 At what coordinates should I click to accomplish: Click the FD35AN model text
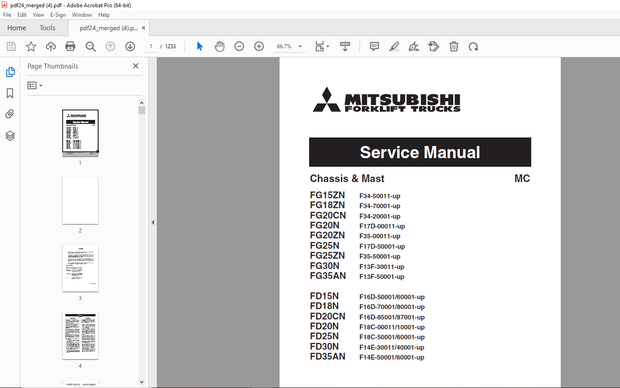point(328,357)
